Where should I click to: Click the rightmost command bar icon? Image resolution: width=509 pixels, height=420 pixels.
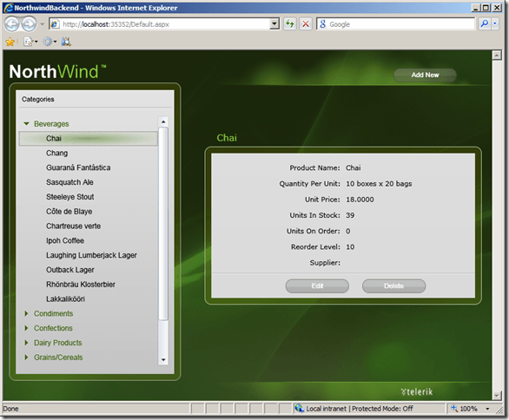point(66,42)
